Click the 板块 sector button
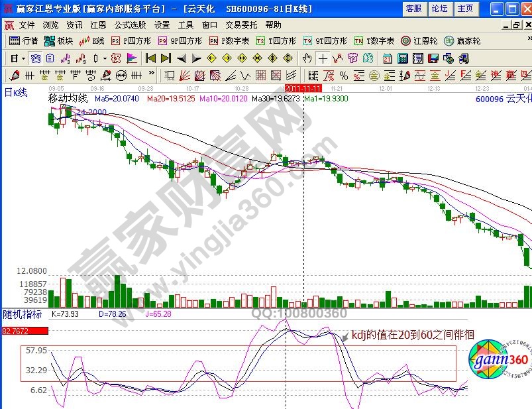Viewport: 532px width, 409px height. click(x=59, y=41)
